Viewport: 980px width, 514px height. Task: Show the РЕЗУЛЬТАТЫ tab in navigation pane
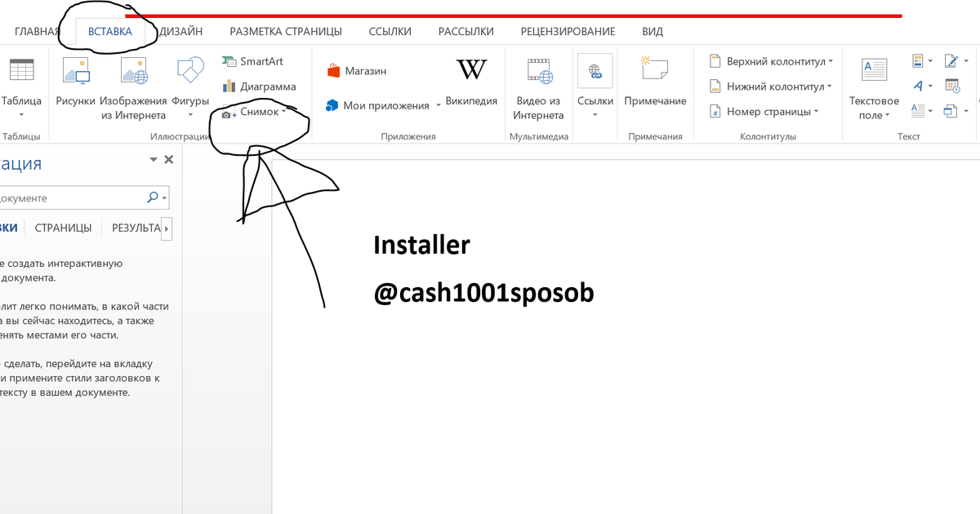click(136, 228)
